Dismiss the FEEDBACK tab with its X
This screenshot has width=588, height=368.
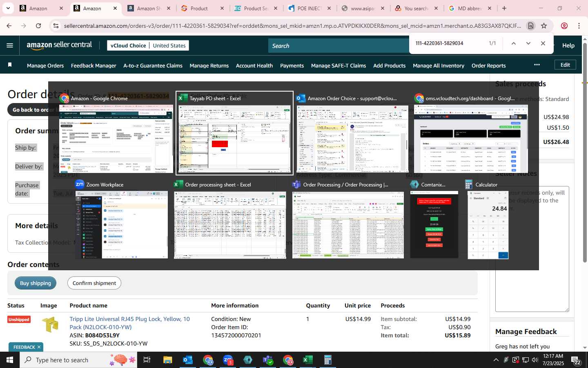point(39,347)
